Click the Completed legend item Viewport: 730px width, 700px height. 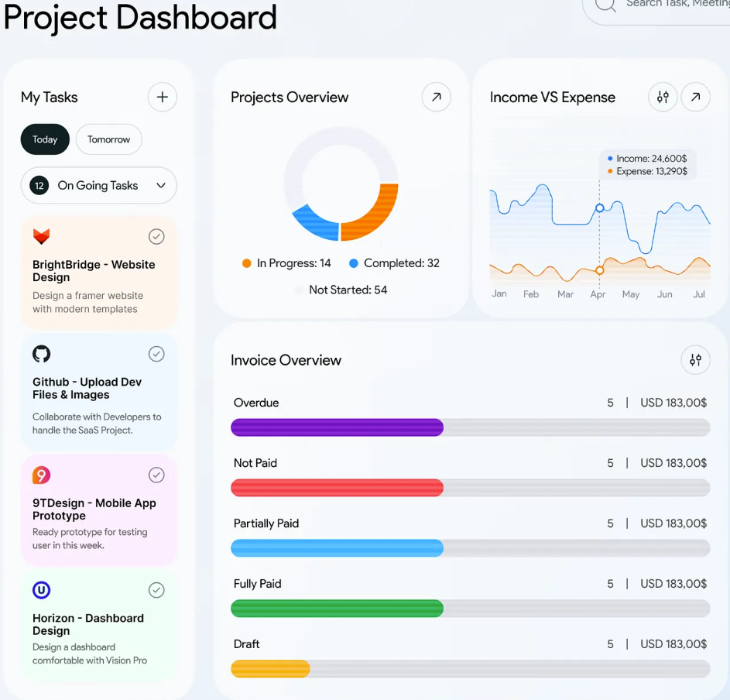(393, 263)
